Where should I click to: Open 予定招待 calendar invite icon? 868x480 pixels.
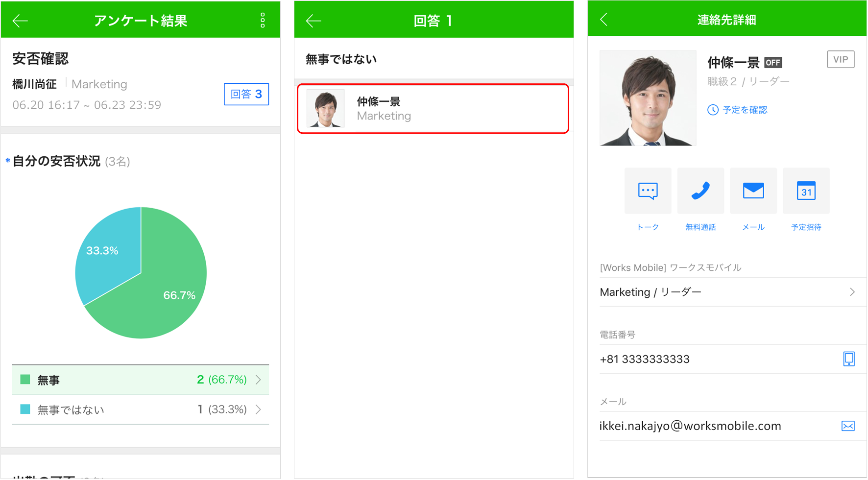[x=806, y=191]
